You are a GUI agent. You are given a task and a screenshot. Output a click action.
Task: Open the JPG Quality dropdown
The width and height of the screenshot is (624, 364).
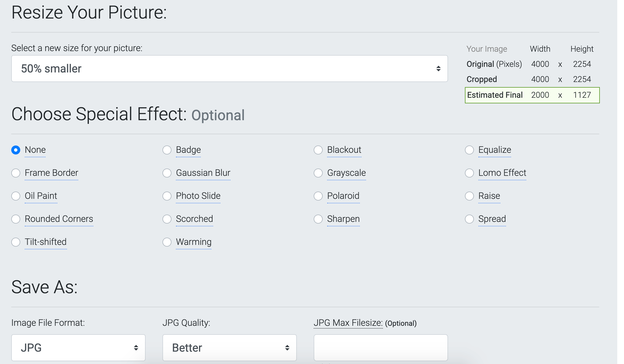[229, 347]
